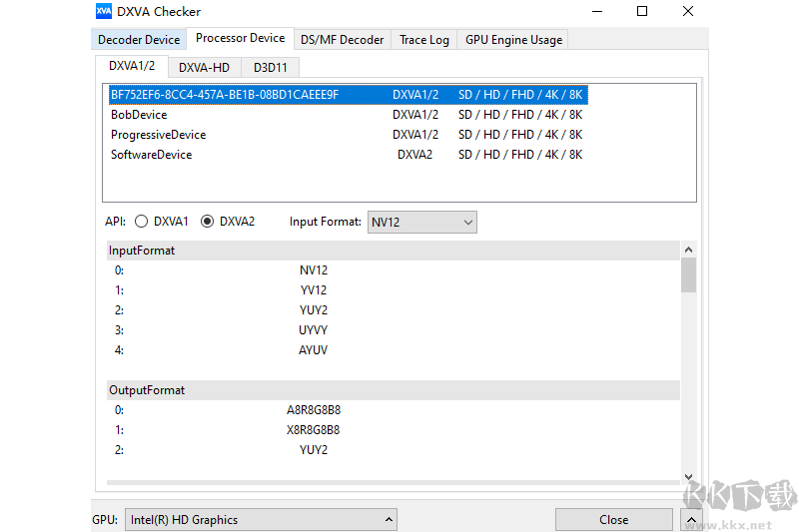Click the up-arrow expander beside Close button

tap(689, 519)
